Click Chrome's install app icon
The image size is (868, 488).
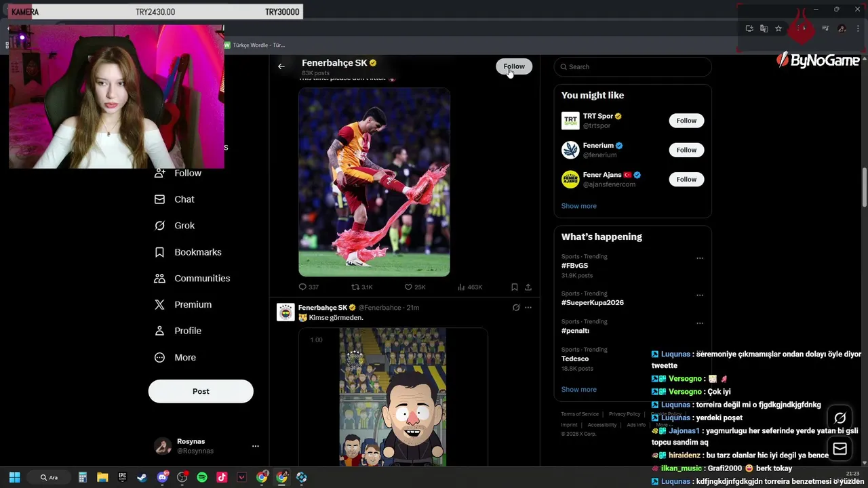coord(749,28)
